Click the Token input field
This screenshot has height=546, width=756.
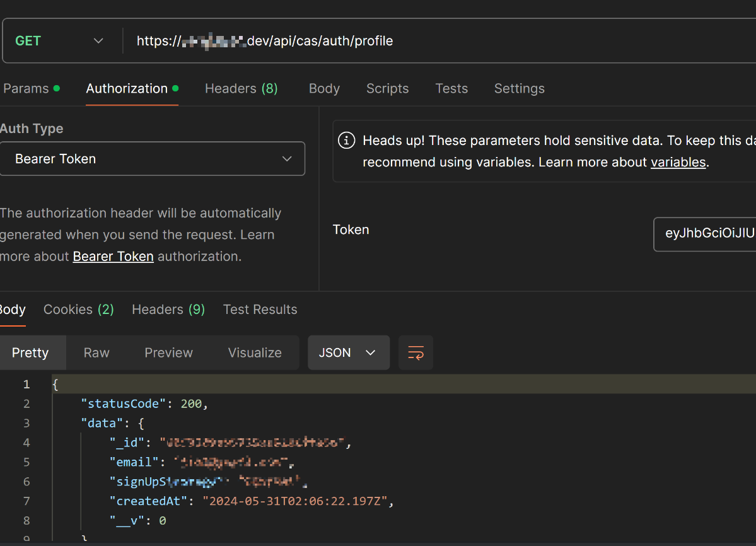pos(705,234)
